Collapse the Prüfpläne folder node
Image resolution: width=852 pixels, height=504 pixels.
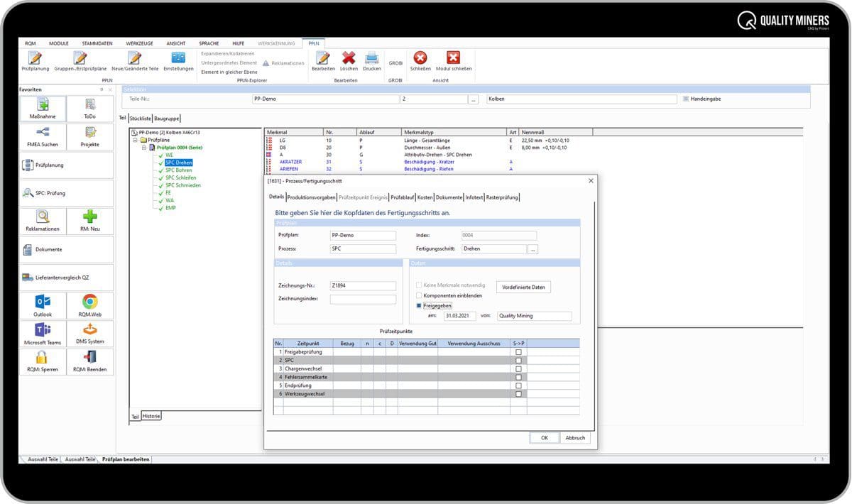click(135, 140)
